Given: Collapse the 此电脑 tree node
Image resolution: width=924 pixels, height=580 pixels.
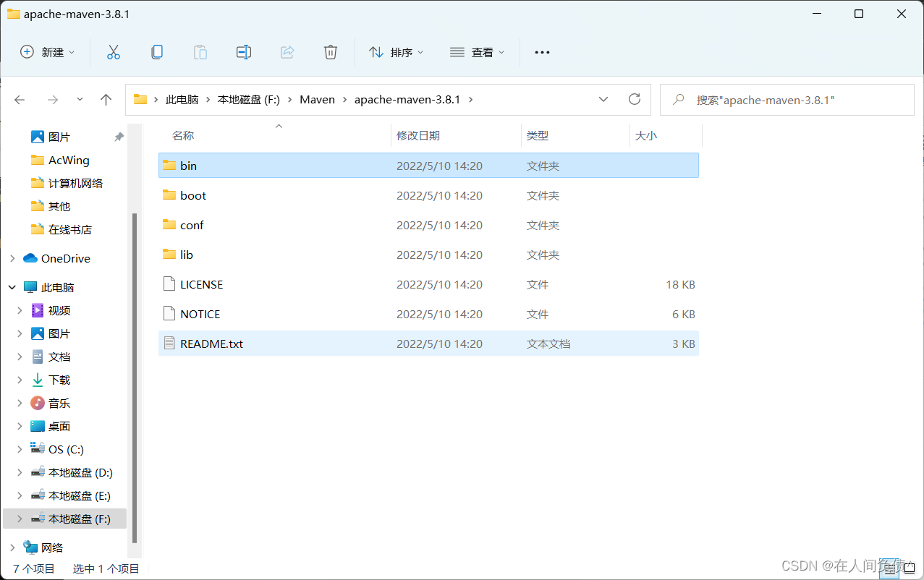Looking at the screenshot, I should pyautogui.click(x=12, y=287).
